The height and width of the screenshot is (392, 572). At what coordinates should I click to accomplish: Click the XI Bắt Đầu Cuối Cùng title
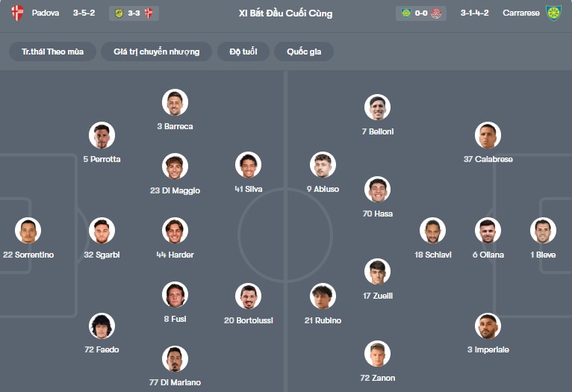285,13
